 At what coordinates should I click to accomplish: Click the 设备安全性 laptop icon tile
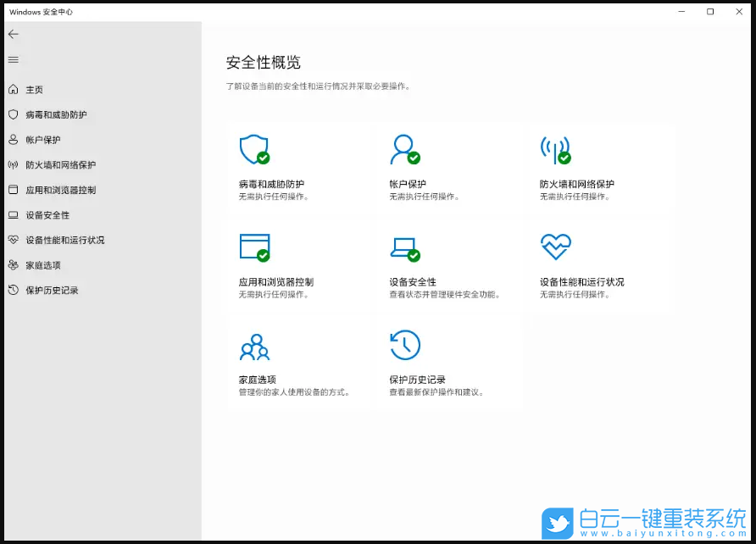pos(404,247)
